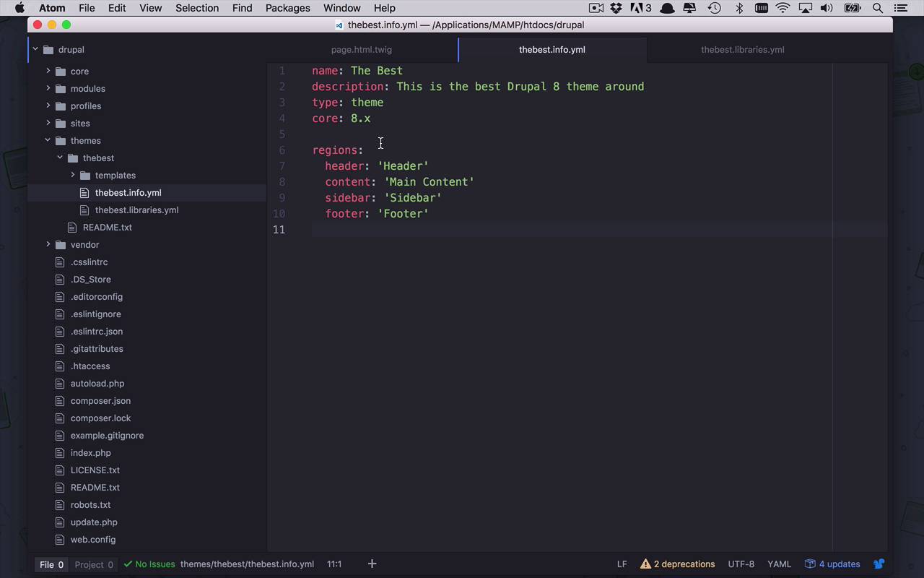Image resolution: width=924 pixels, height=578 pixels.
Task: Click the Wi-Fi menu bar icon
Action: point(783,8)
